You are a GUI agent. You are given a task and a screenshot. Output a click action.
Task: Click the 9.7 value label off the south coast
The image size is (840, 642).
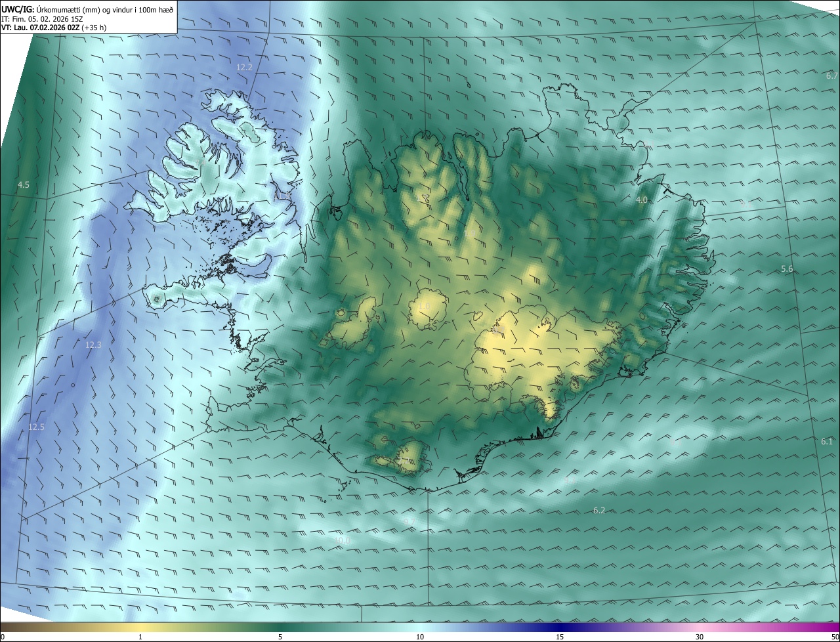click(x=409, y=521)
